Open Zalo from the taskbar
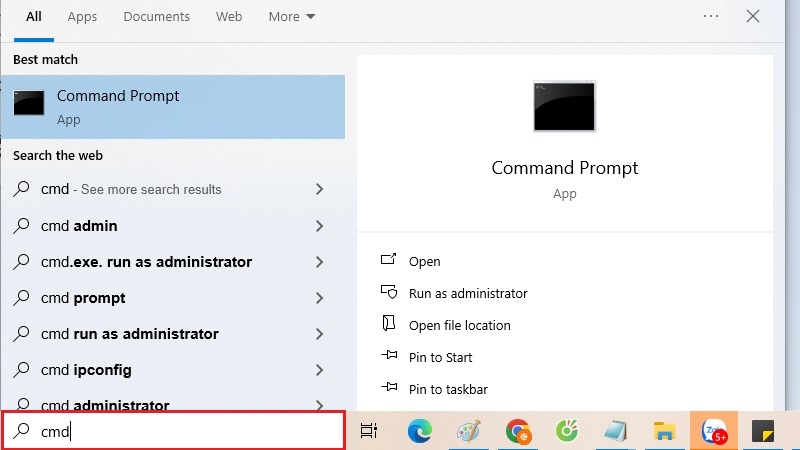The image size is (800, 450). pos(714,431)
